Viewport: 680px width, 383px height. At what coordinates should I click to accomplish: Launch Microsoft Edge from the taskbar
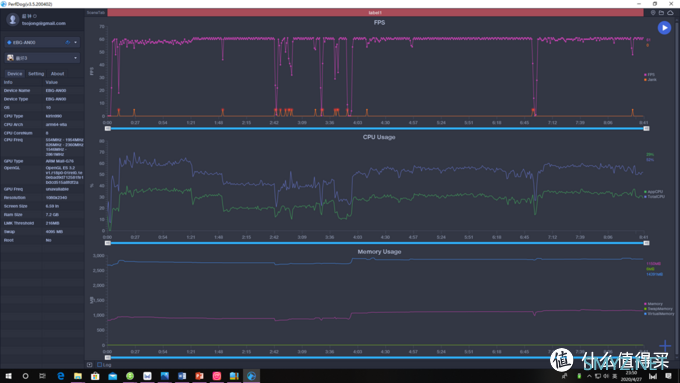pos(60,376)
